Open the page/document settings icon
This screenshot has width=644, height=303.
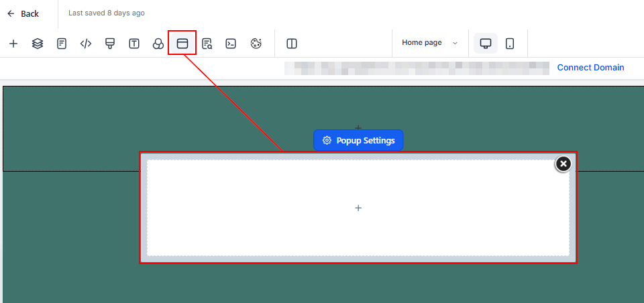point(62,44)
